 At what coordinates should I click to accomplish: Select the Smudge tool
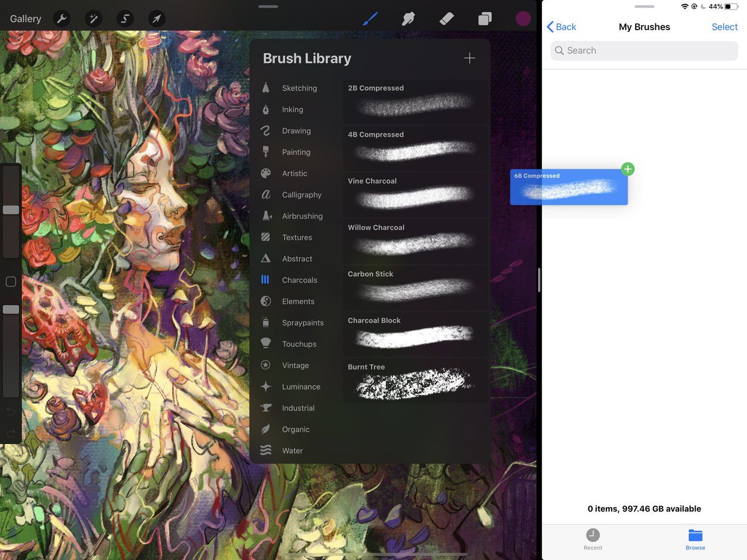408,19
